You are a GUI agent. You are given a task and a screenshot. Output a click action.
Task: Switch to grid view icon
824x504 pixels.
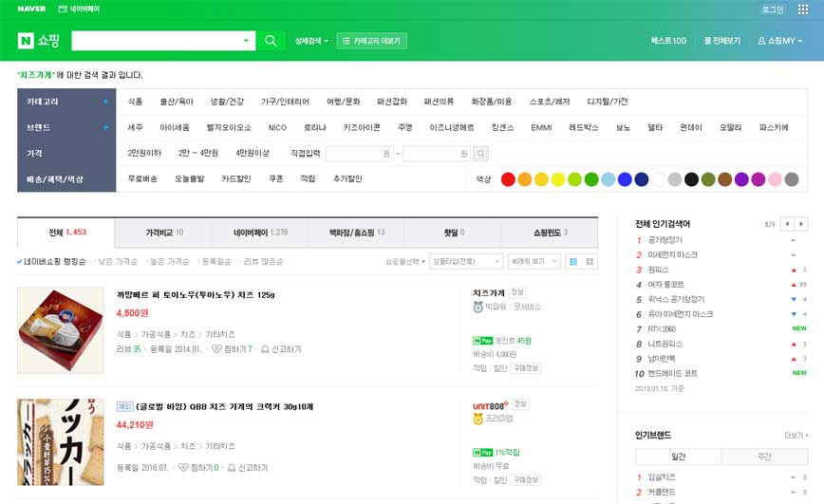(x=590, y=262)
